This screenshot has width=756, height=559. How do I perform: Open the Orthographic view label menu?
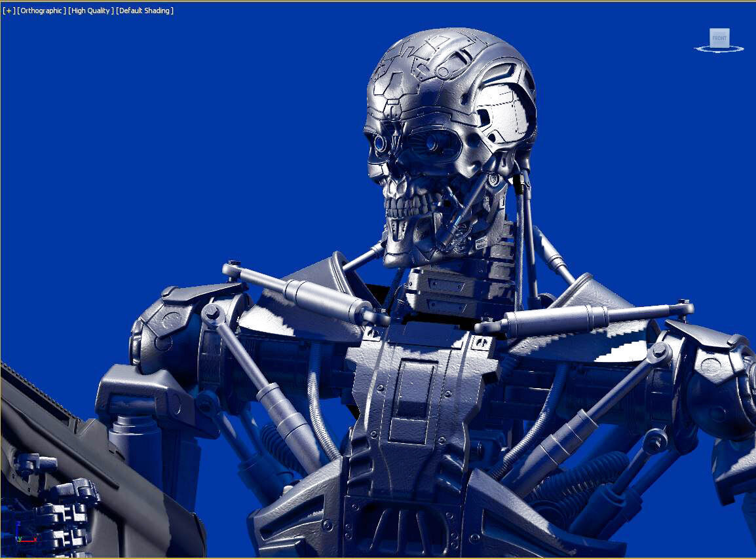click(41, 10)
